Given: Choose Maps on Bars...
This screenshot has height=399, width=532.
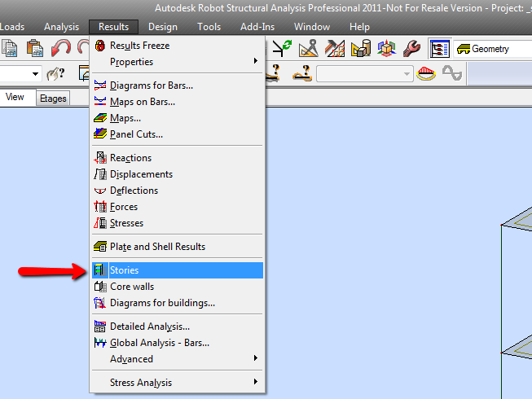Looking at the screenshot, I should pyautogui.click(x=177, y=102).
